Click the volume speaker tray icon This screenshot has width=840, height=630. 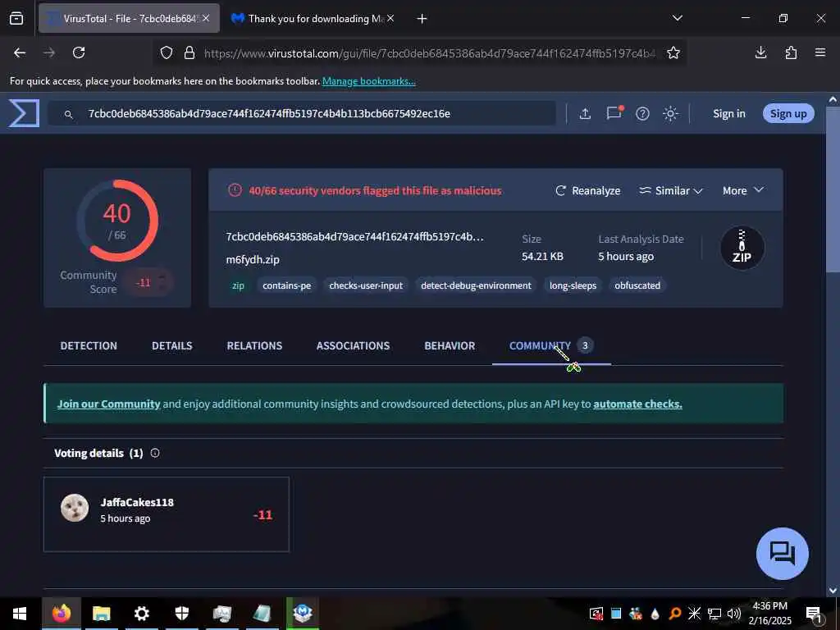coord(734,614)
